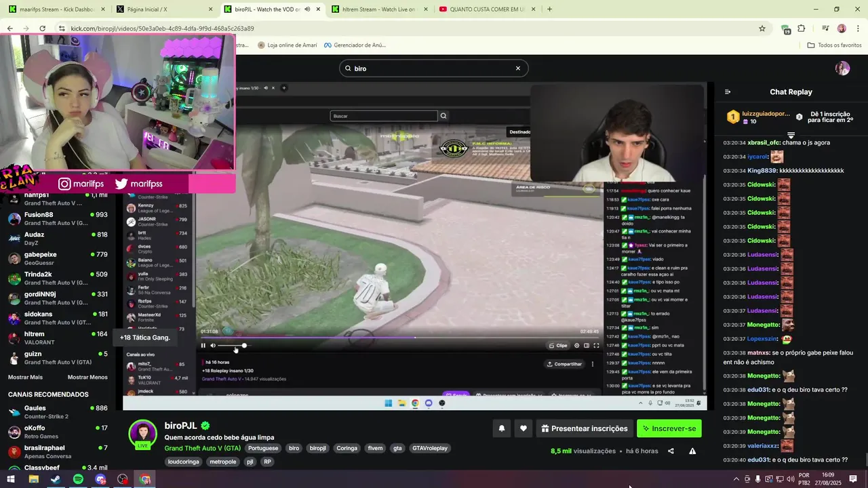Open Grand Theft Auto V (GTA) category link
This screenshot has height=488, width=868.
click(202, 448)
